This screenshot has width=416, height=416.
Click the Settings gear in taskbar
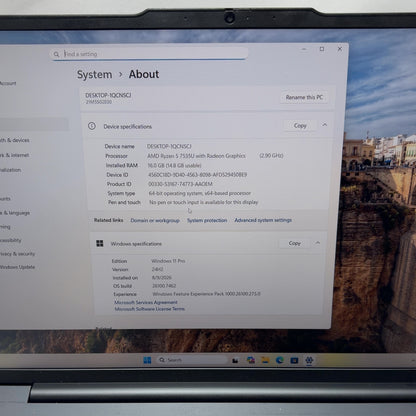(x=309, y=360)
